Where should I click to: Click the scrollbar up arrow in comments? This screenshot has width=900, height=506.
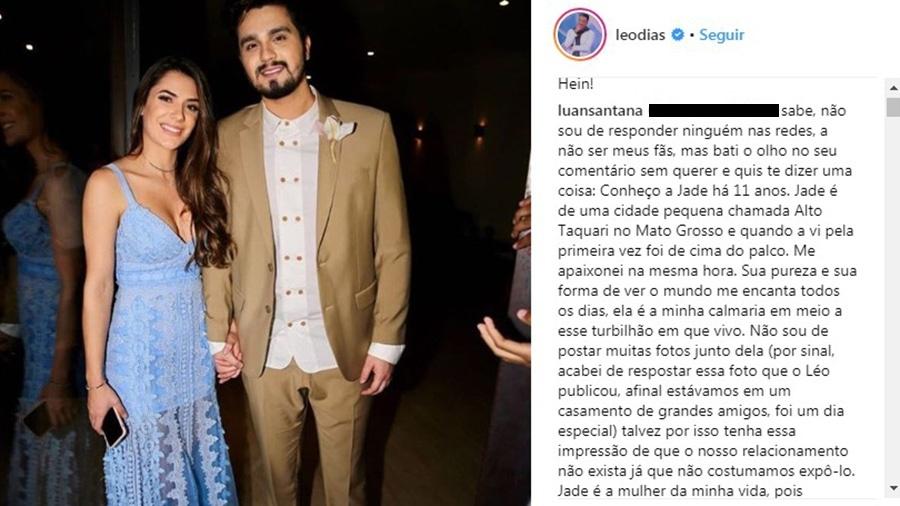[894, 88]
